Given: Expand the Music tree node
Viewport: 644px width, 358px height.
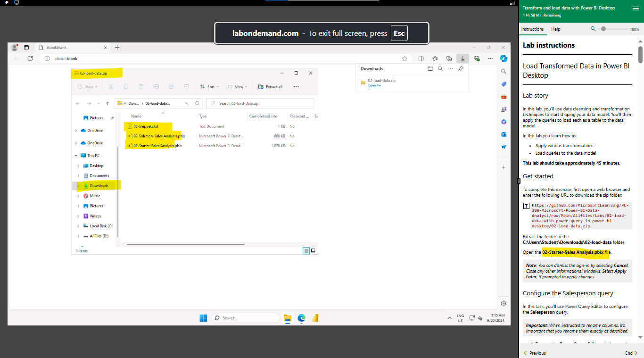Looking at the screenshot, I should point(78,196).
